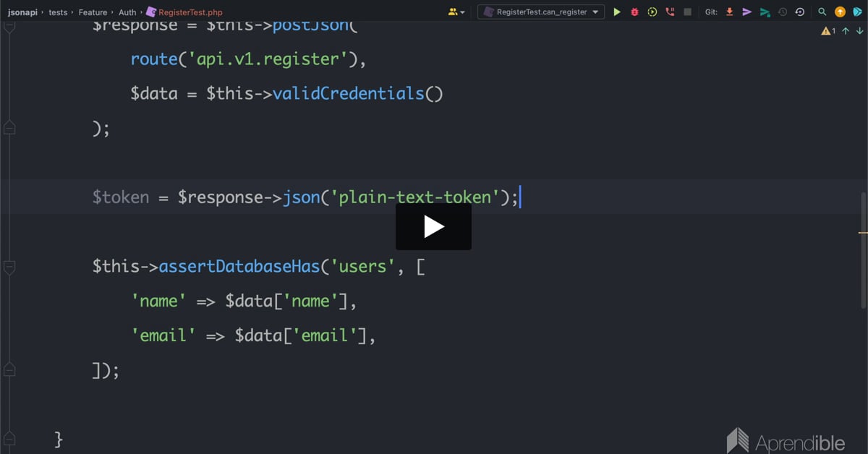Go to next highlighted error arrow
Image resolution: width=868 pixels, height=454 pixels.
(x=859, y=31)
